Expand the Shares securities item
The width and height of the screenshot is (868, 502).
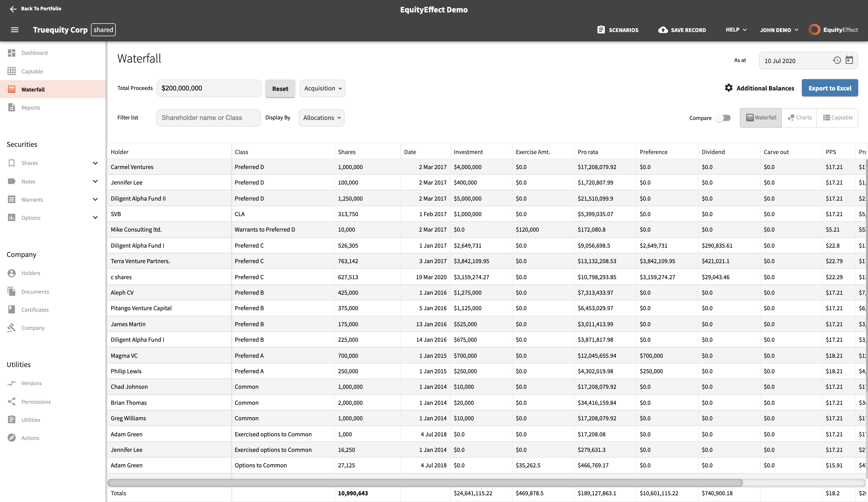95,163
